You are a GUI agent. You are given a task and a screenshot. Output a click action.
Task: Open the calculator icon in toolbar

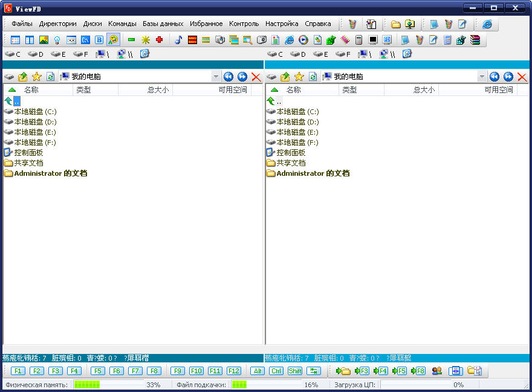(x=358, y=40)
